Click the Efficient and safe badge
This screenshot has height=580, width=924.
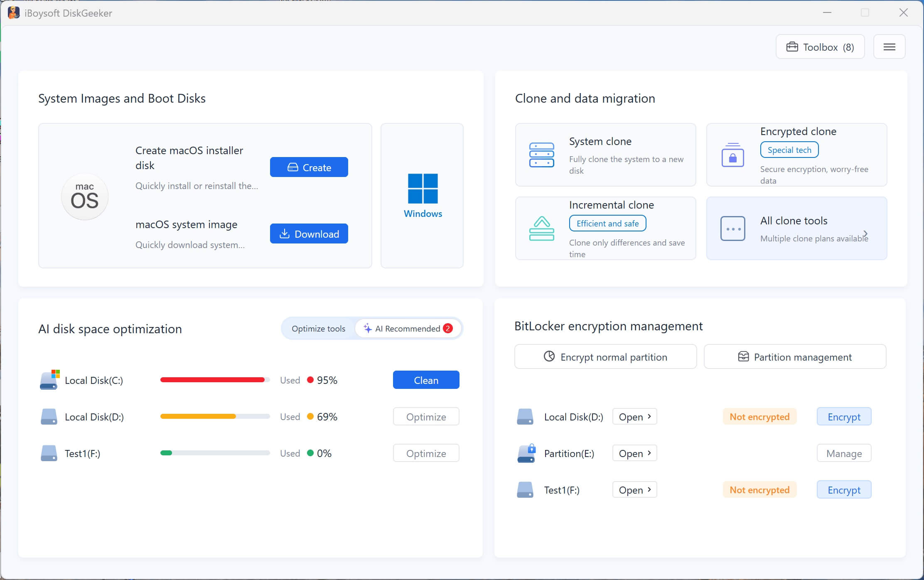pos(607,224)
